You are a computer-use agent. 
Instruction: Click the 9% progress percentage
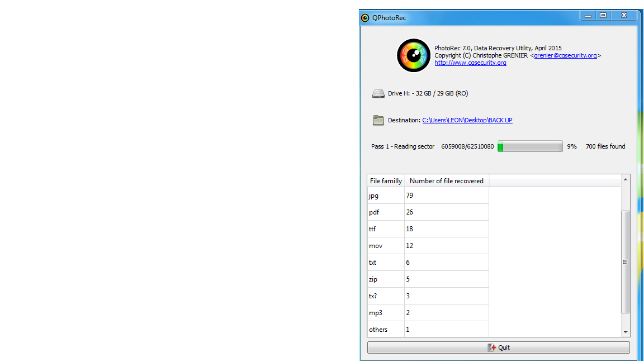[x=572, y=146]
